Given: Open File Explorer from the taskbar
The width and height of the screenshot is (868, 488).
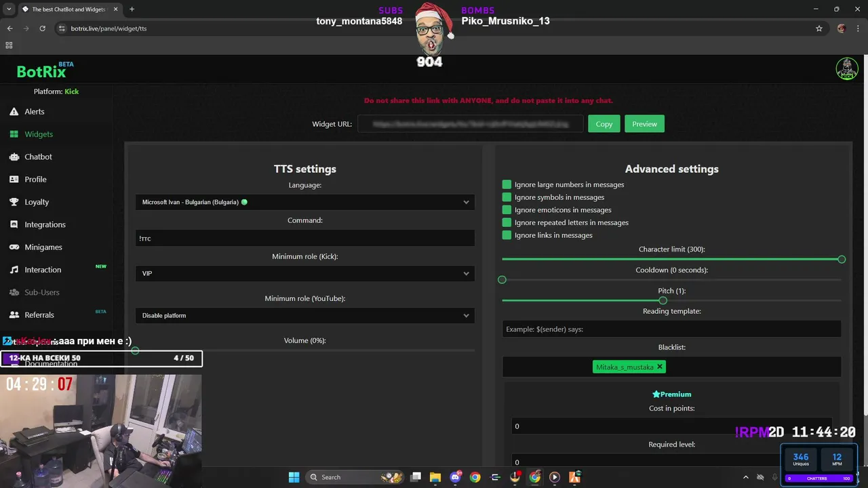Looking at the screenshot, I should 435,477.
